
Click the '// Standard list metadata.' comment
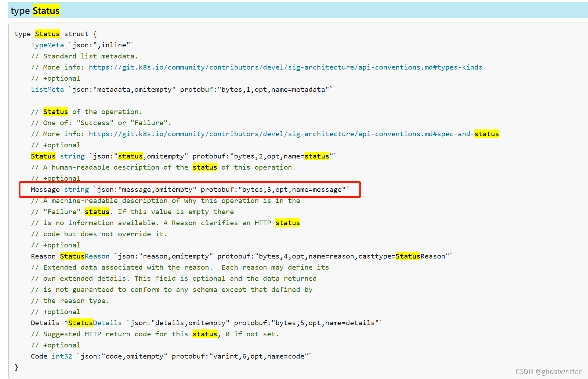84,56
